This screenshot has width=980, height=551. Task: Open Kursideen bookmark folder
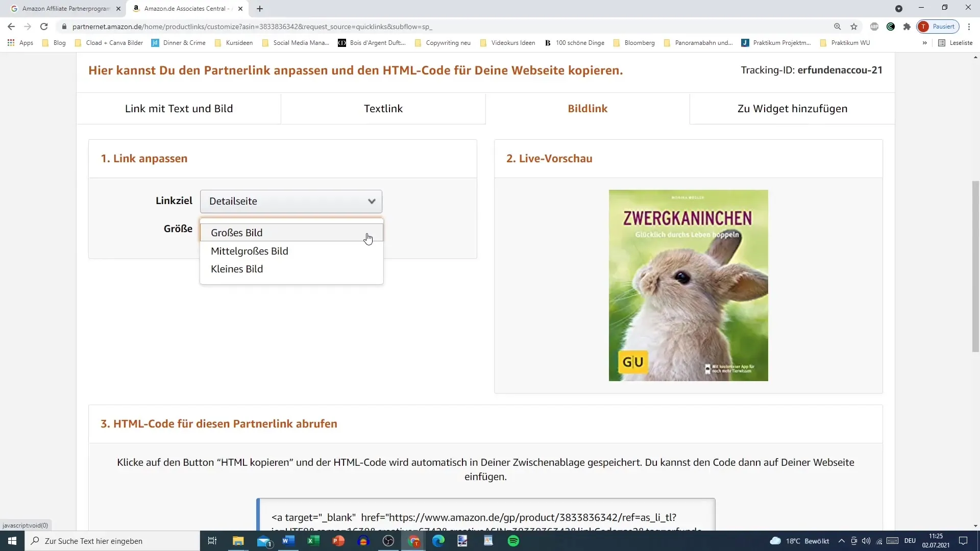tap(234, 43)
